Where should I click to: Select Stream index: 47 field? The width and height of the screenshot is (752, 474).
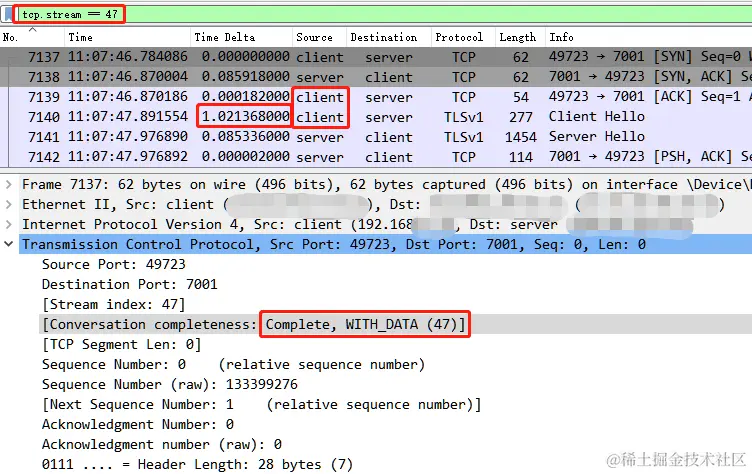click(x=113, y=305)
